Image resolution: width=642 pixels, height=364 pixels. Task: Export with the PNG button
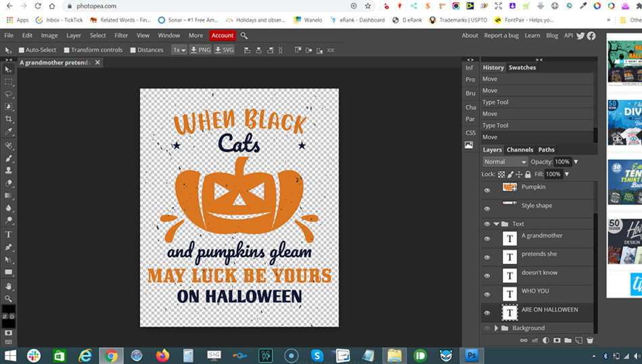point(200,50)
